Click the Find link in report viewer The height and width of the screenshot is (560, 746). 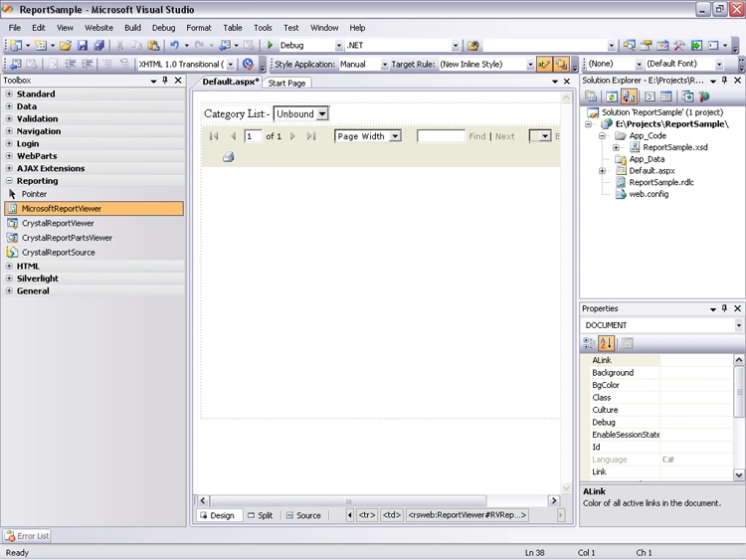tap(477, 136)
